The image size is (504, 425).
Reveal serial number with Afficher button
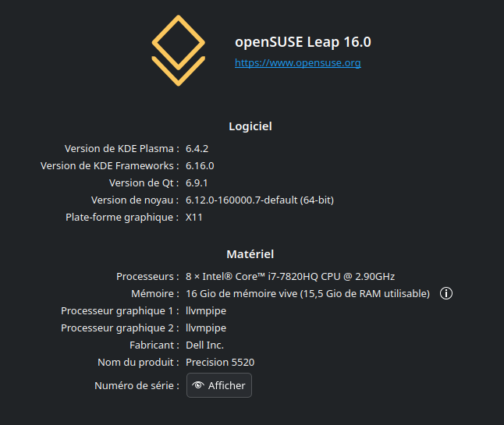[x=219, y=385]
